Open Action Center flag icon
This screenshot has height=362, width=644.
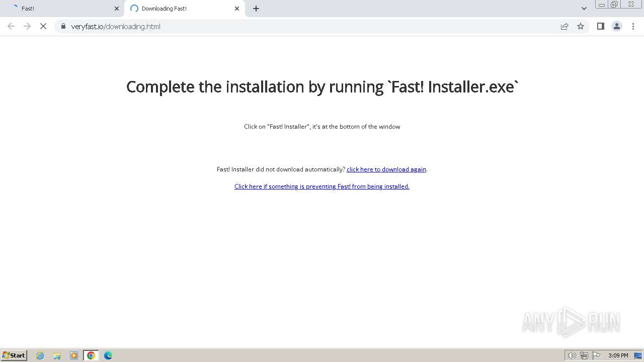coord(596,355)
